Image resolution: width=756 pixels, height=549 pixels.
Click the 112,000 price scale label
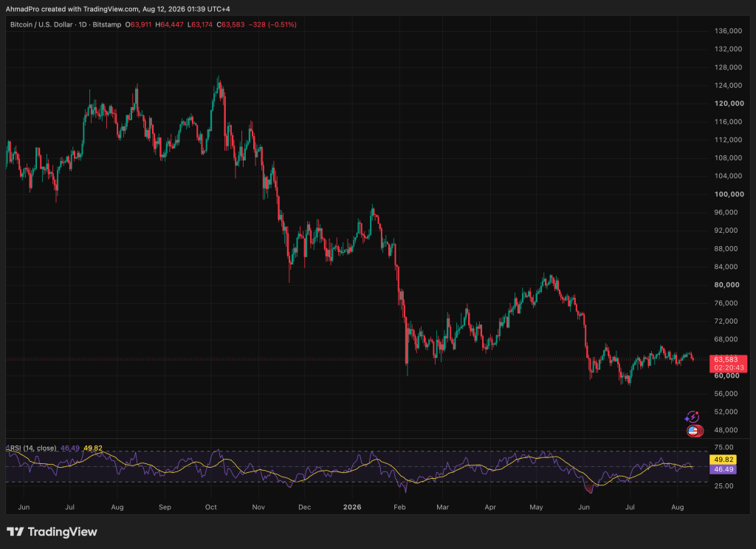728,140
